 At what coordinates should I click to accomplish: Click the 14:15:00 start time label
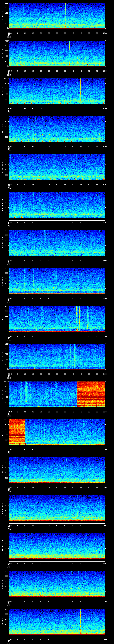coord(9,71)
